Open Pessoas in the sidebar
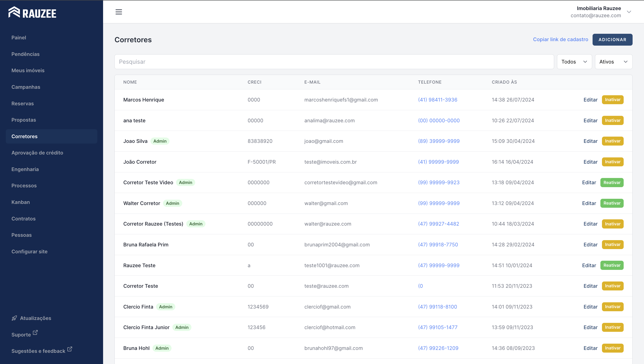Screen dimensions: 644x364 point(21,235)
